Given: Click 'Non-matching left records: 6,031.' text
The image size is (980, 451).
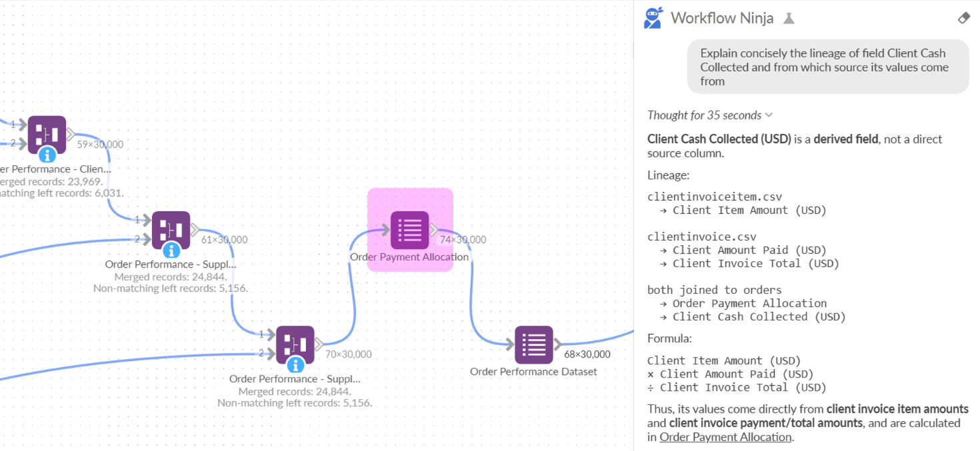Looking at the screenshot, I should pos(61,193).
